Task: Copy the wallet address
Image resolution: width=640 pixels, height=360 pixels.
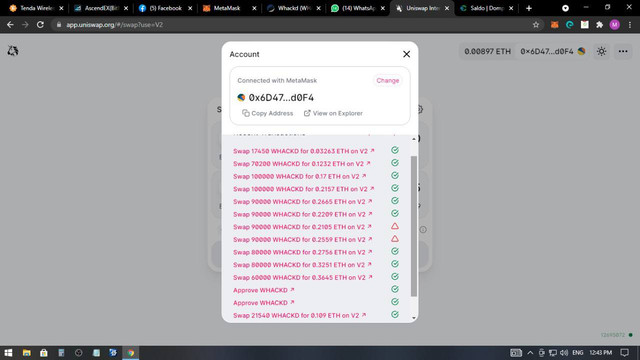Action: pos(268,113)
